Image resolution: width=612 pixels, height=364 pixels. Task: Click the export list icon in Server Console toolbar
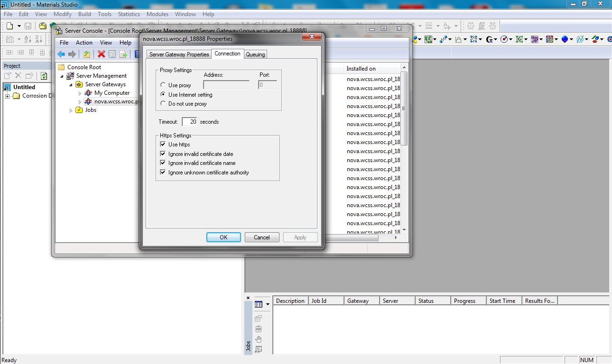(x=123, y=54)
